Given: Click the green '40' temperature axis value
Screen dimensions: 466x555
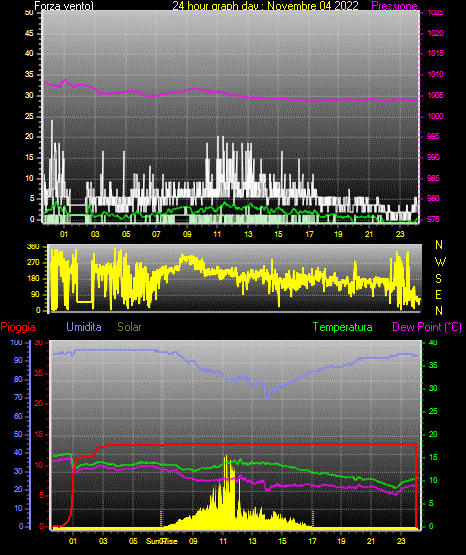Looking at the screenshot, I should (x=433, y=342).
